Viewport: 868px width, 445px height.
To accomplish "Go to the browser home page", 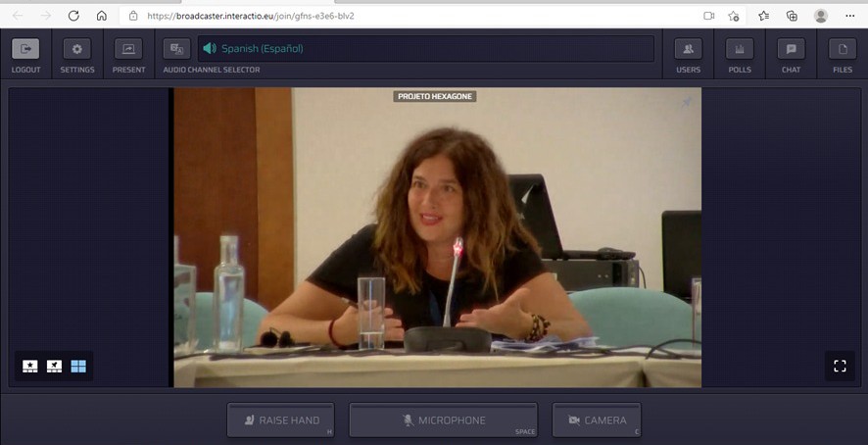I will (x=101, y=16).
